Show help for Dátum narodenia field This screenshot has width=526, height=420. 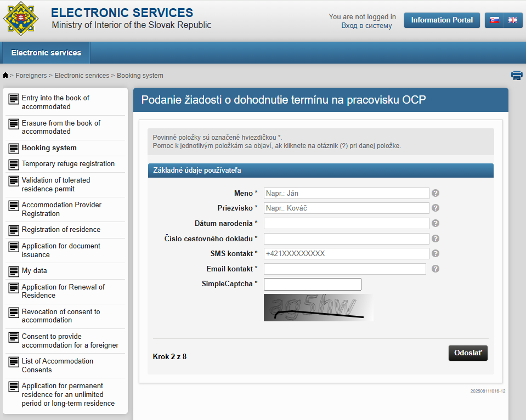coord(435,224)
